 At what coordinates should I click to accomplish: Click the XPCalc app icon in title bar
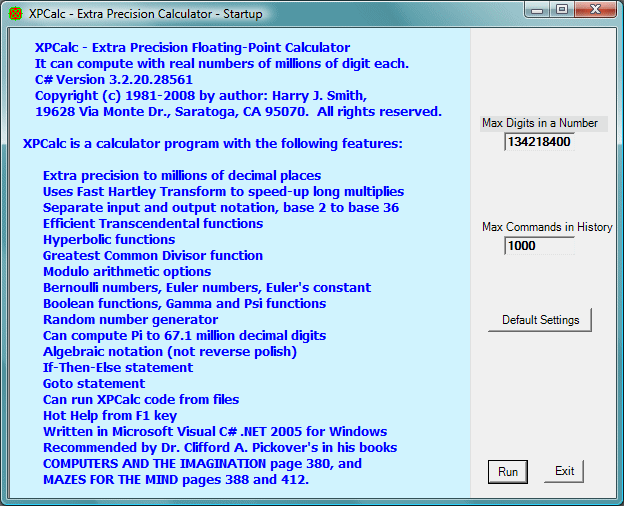pyautogui.click(x=15, y=14)
